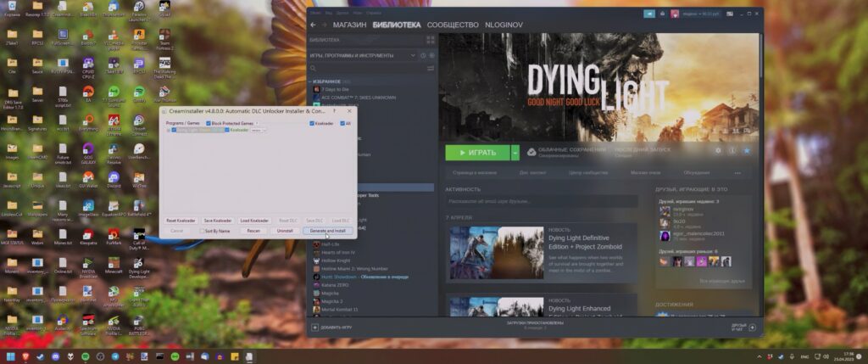Open the Steam account avatar menu
This screenshot has height=364, width=868.
pyautogui.click(x=675, y=14)
